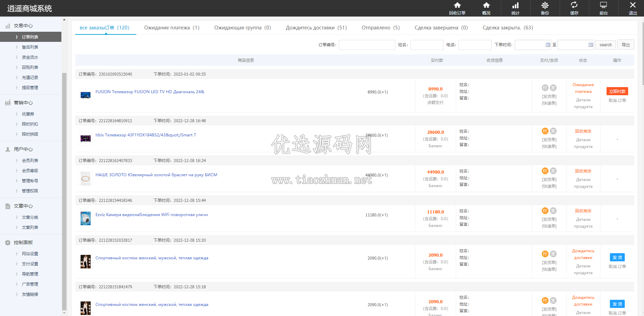Screen dimensions: 644x316
Task: Open 回收订单 home icon in top bar
Action: pos(457,5)
